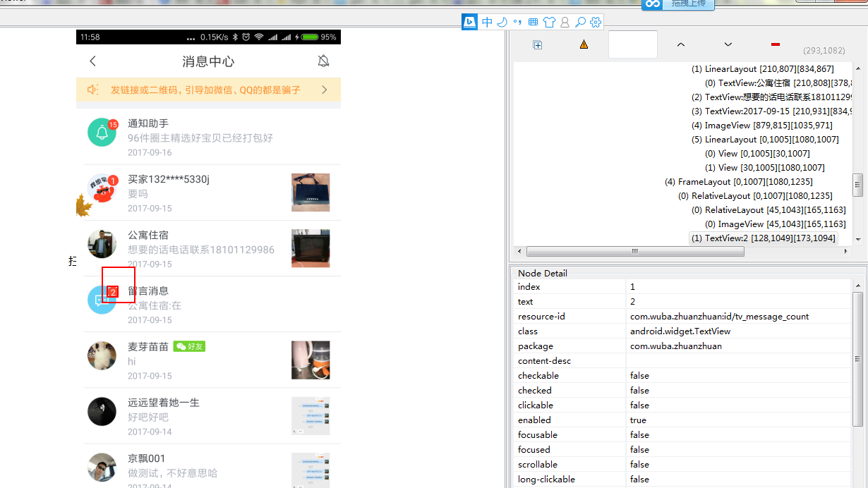
Task: Click the Bing logo on the IME bar
Action: 470,22
